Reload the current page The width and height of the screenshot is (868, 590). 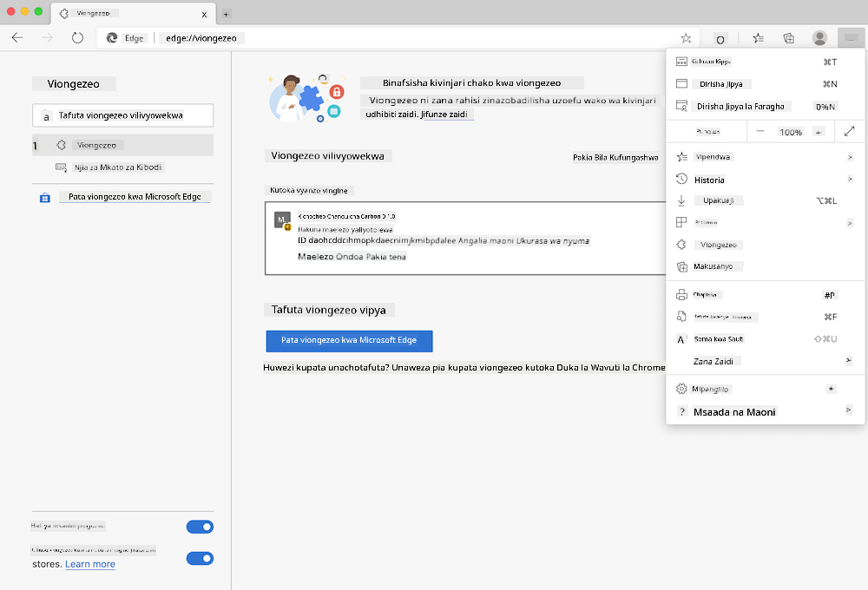[x=78, y=37]
